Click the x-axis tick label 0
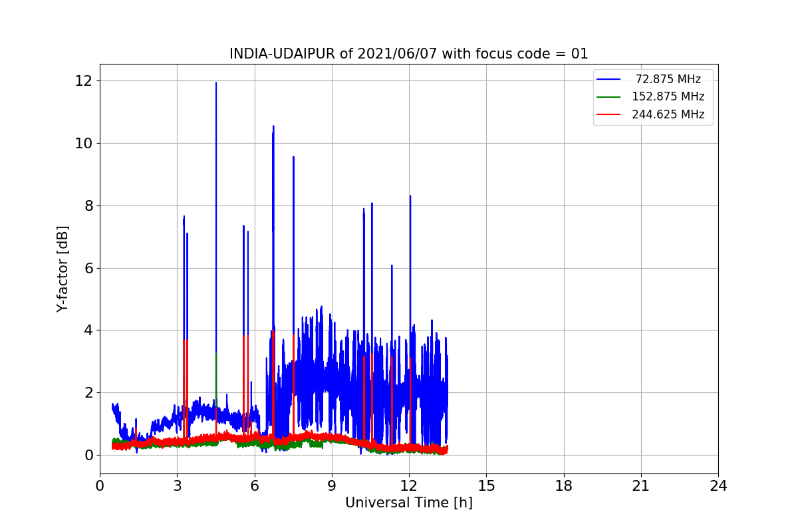This screenshot has height=532, width=798. 100,486
